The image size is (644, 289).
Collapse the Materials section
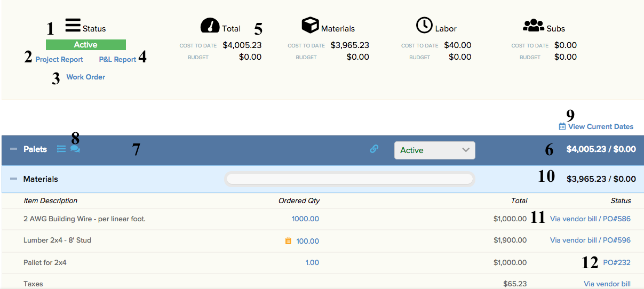tap(14, 179)
